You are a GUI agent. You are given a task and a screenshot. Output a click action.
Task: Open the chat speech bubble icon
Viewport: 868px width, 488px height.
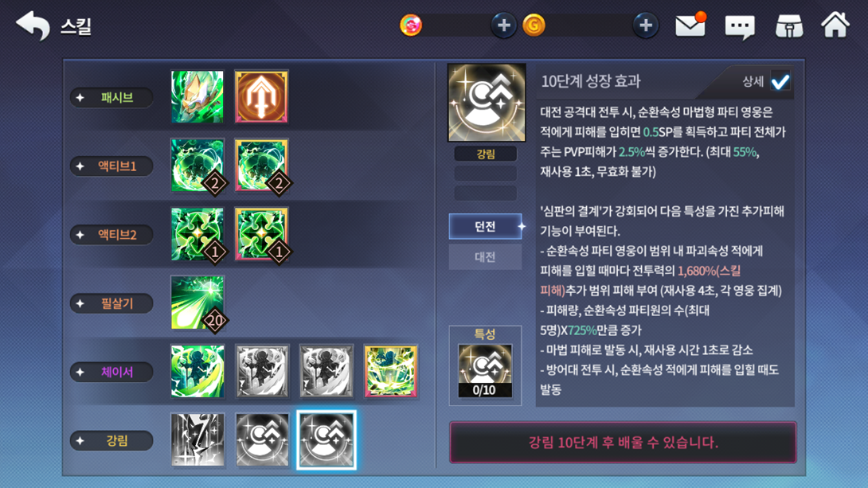740,26
